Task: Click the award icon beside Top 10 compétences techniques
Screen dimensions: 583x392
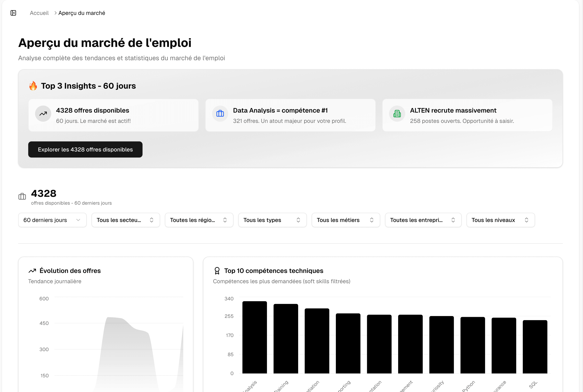Action: (x=217, y=271)
